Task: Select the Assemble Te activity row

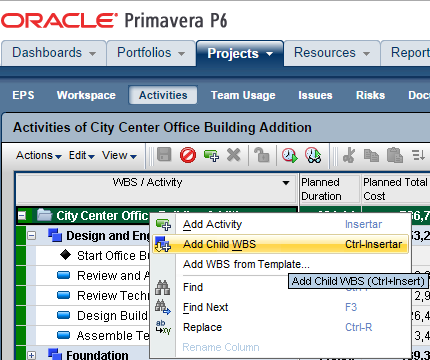Action: point(92,336)
